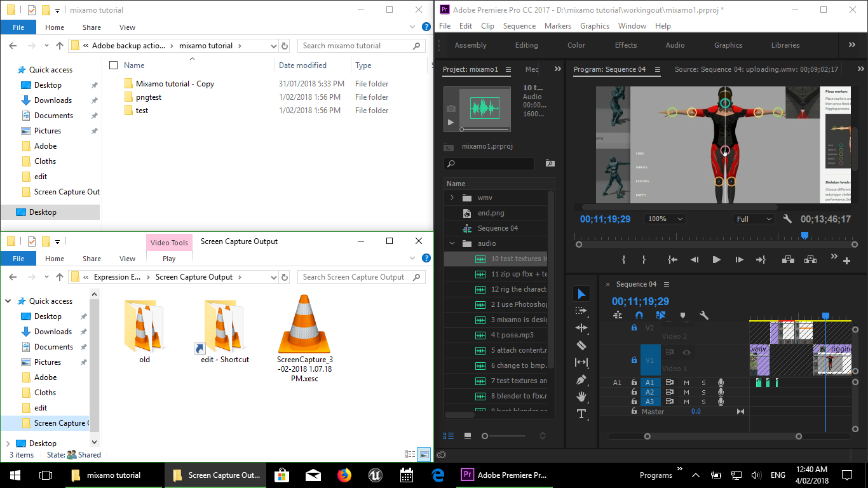The width and height of the screenshot is (868, 488).
Task: Toggle V1 track output eye
Action: [686, 352]
